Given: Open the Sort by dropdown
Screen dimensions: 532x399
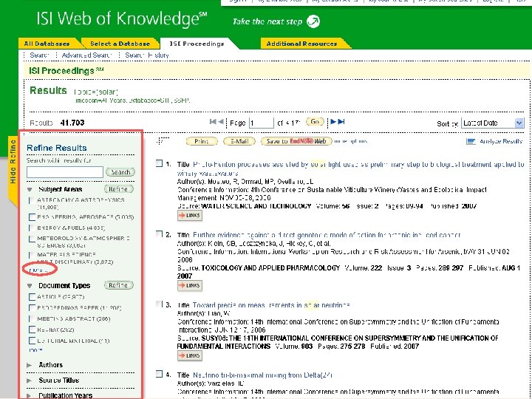Looking at the screenshot, I should [x=493, y=123].
